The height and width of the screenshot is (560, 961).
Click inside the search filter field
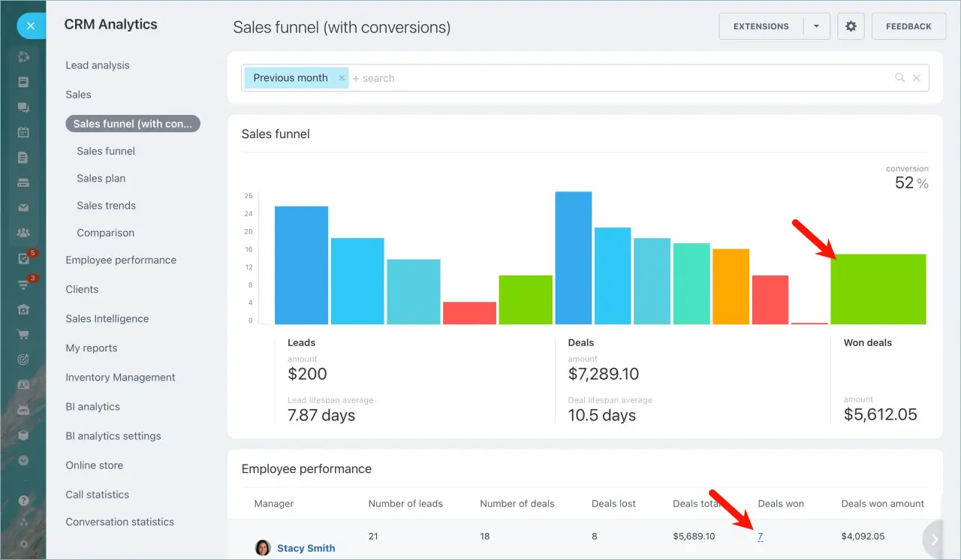click(x=450, y=77)
